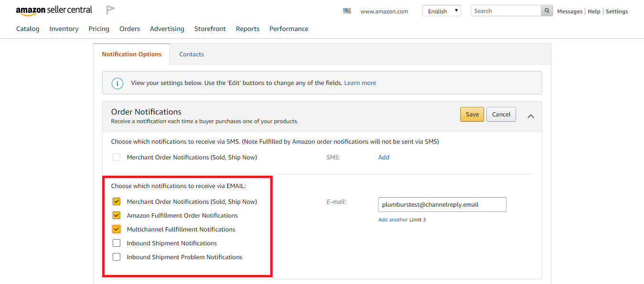Click the magnifying glass search button

[x=548, y=11]
